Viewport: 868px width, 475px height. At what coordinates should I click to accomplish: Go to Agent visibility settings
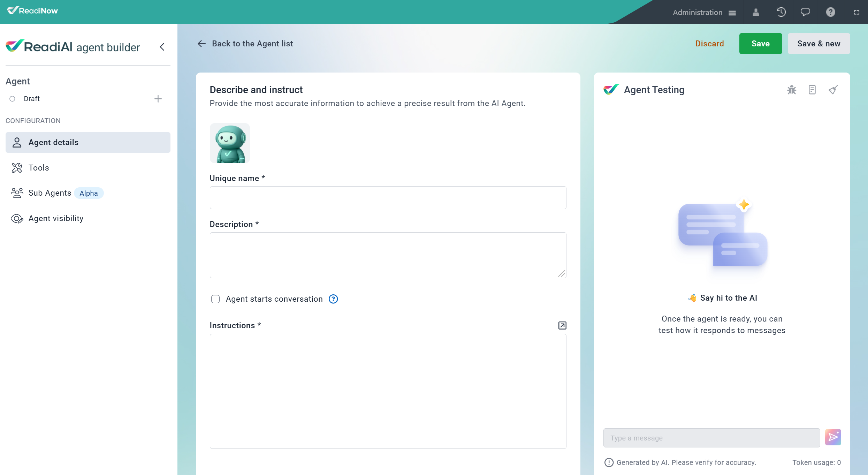point(56,218)
